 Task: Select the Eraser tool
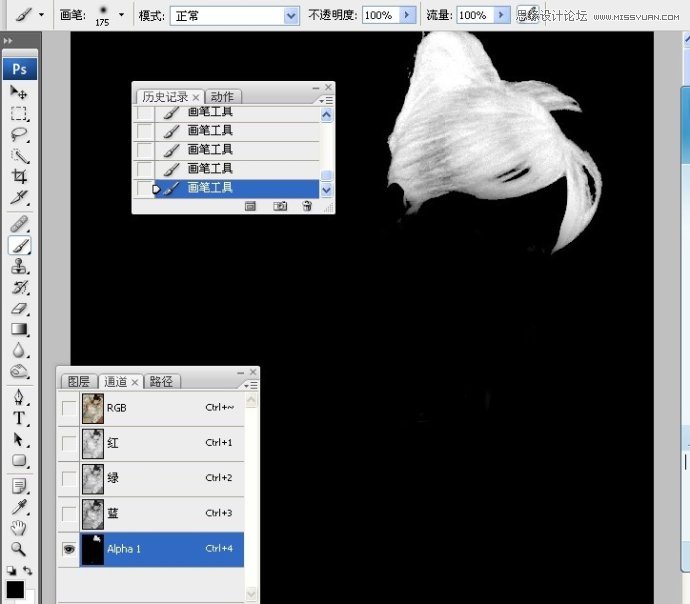[x=19, y=309]
